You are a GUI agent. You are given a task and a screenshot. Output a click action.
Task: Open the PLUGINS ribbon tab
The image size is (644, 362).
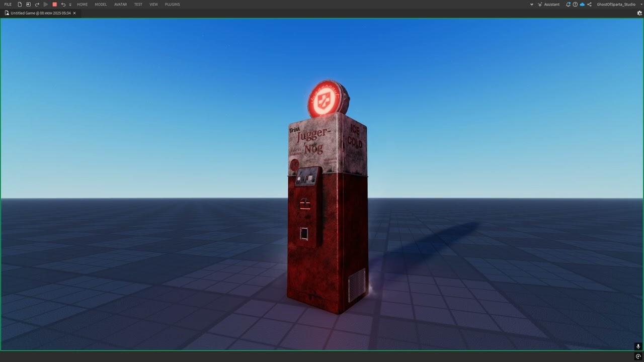coord(172,5)
